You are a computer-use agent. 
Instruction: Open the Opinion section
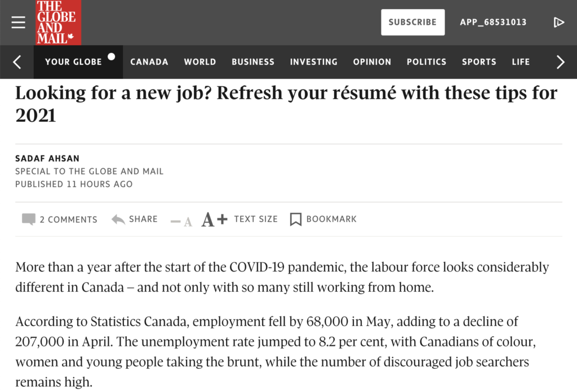click(x=372, y=62)
